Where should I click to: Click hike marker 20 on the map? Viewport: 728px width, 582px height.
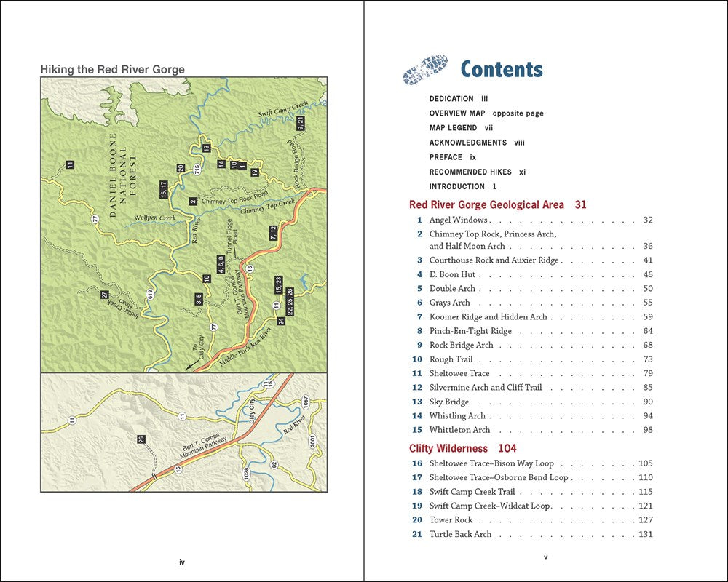[x=181, y=169]
